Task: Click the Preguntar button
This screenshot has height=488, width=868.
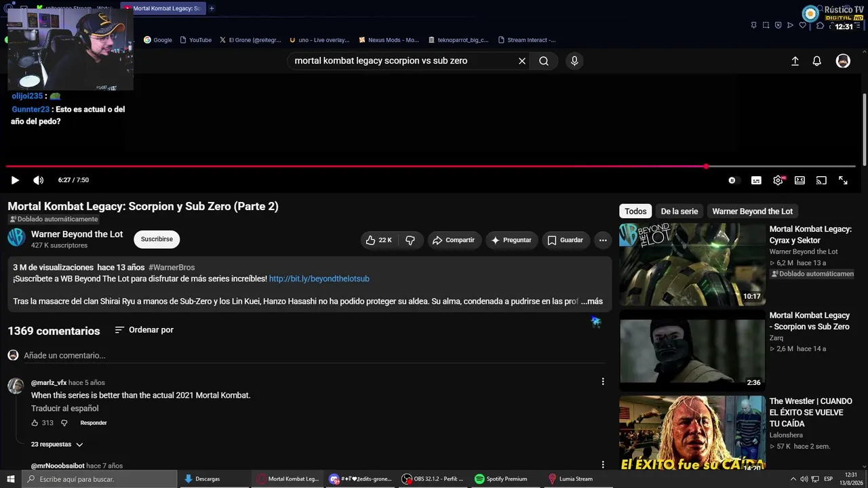Action: 511,240
